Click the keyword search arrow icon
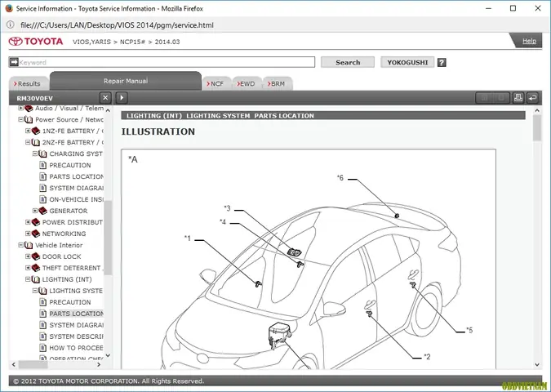Image resolution: width=551 pixels, height=392 pixels. pyautogui.click(x=14, y=62)
